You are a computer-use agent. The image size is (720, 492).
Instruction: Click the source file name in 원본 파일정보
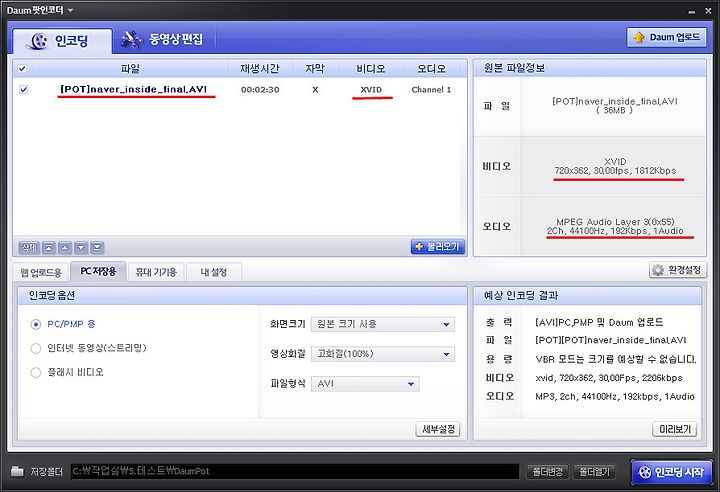coord(614,102)
